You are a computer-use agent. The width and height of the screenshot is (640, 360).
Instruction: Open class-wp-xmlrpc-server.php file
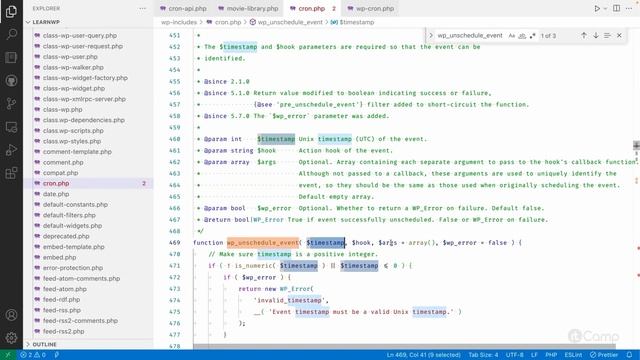(x=84, y=99)
